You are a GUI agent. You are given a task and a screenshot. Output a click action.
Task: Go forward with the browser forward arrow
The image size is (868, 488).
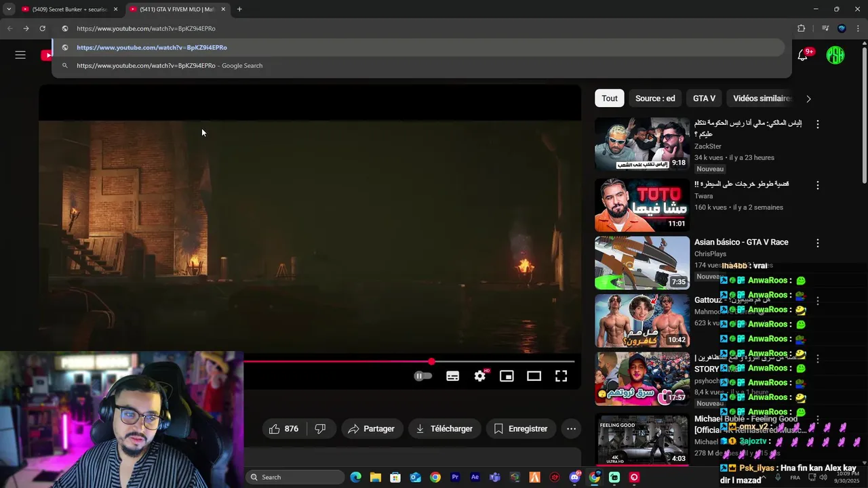pos(26,28)
